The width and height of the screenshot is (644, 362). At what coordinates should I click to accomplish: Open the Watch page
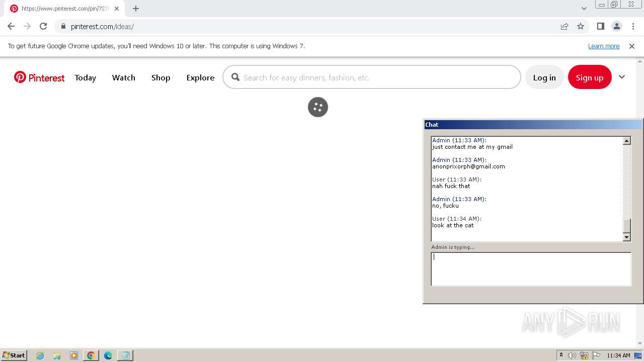tap(124, 77)
